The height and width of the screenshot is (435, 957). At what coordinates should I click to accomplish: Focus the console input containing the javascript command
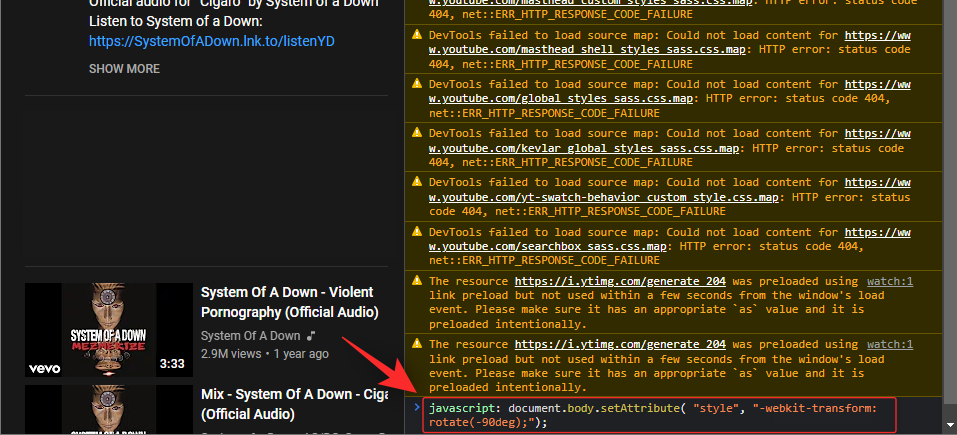point(659,415)
